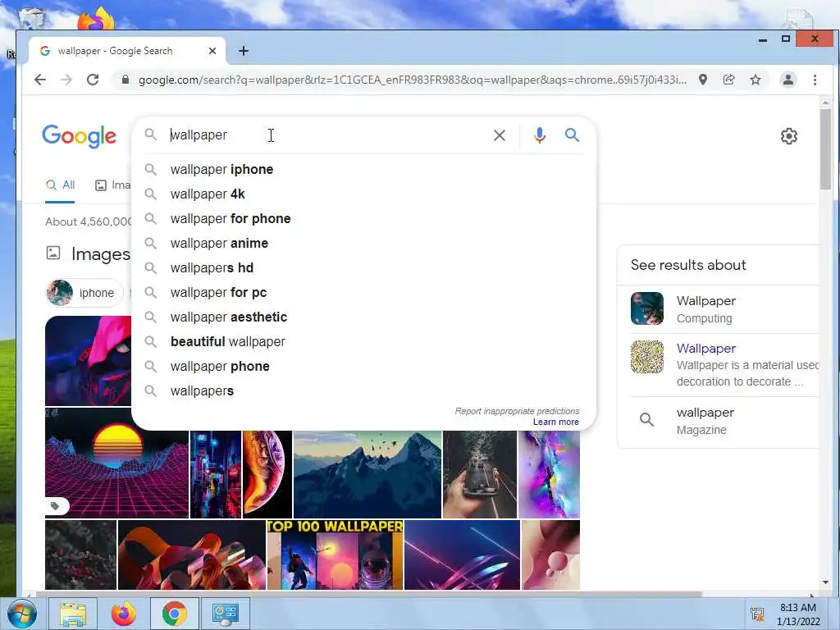Click the scrollbar down arrow
Viewport: 840px width, 630px height.
(825, 582)
